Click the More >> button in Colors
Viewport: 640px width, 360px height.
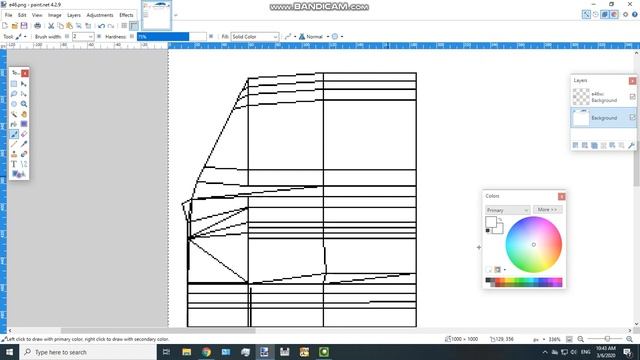coord(547,209)
